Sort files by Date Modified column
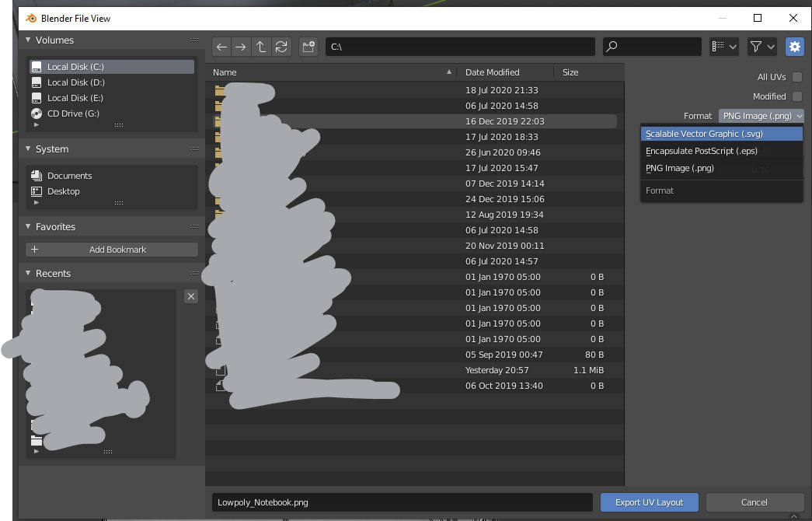This screenshot has width=812, height=521. [x=505, y=72]
